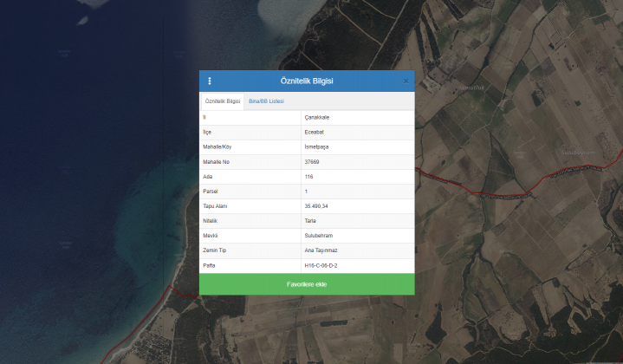The image size is (623, 364).
Task: Click the Mevkii value Sulubehram
Action: click(318, 235)
